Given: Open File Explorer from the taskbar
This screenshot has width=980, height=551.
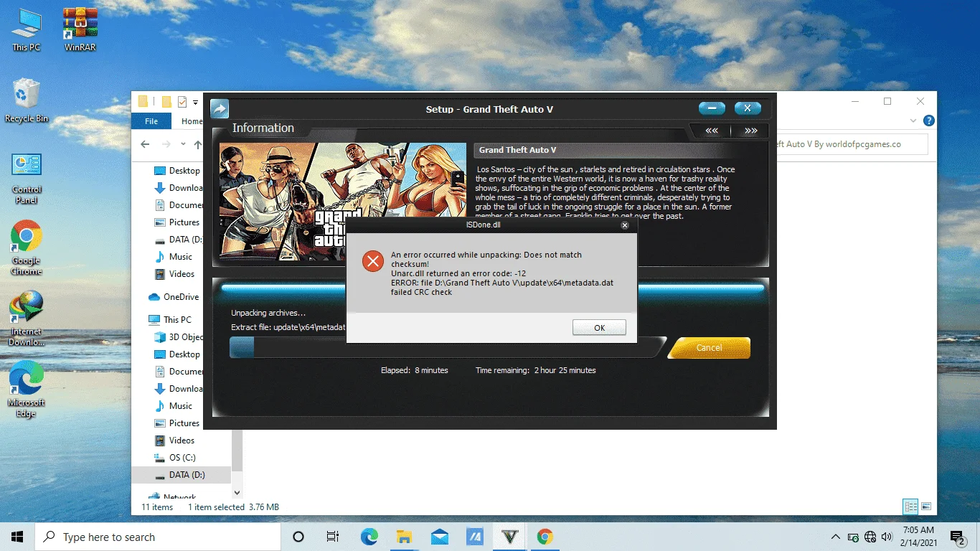Looking at the screenshot, I should click(404, 537).
